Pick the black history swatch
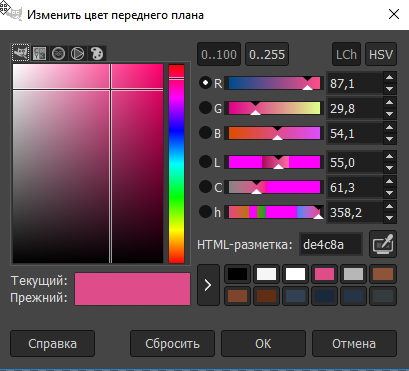The width and height of the screenshot is (409, 371). point(238,274)
